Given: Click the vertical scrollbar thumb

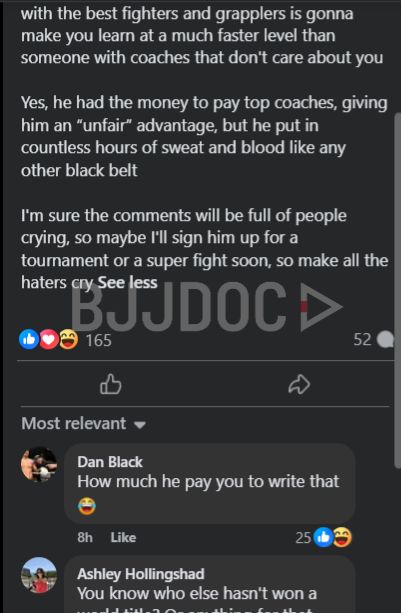Looking at the screenshot, I should pos(397,289).
